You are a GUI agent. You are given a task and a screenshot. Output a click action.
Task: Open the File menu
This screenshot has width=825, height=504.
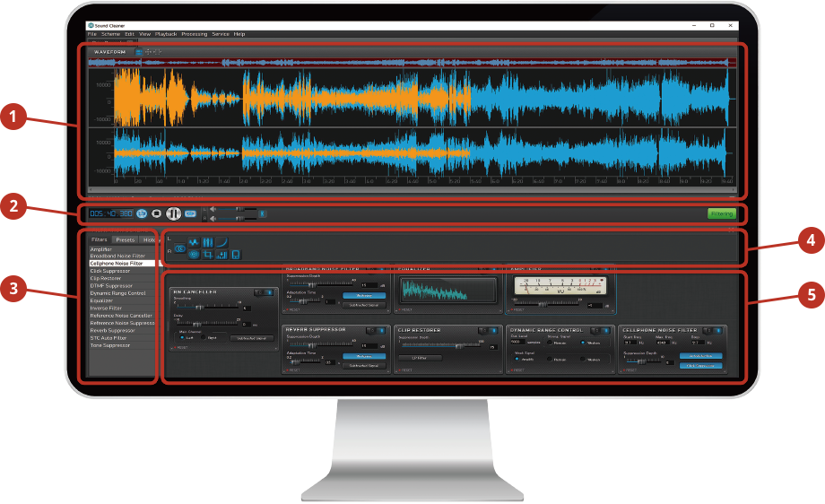pos(92,34)
